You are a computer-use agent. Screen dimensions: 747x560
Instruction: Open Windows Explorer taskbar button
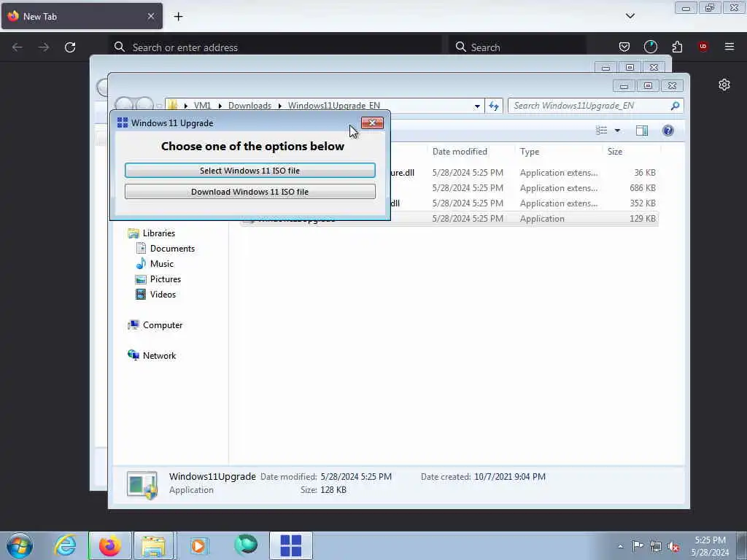coord(153,545)
